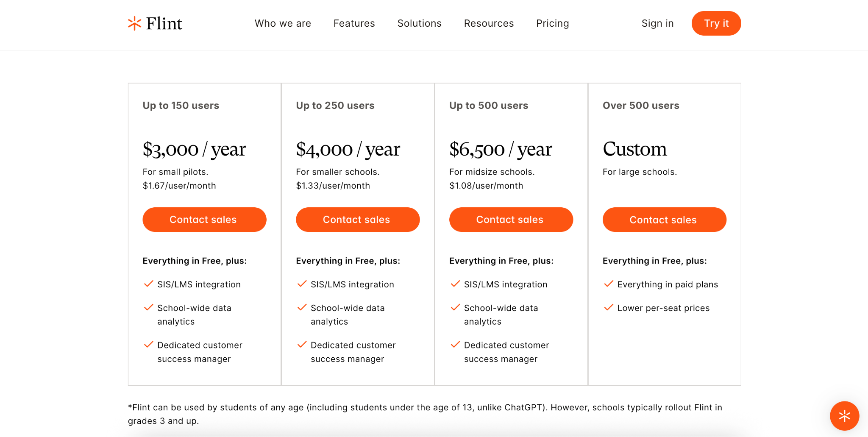Contact sales for the Up to 250 users plan
Viewport: 868px width, 437px height.
click(x=357, y=220)
